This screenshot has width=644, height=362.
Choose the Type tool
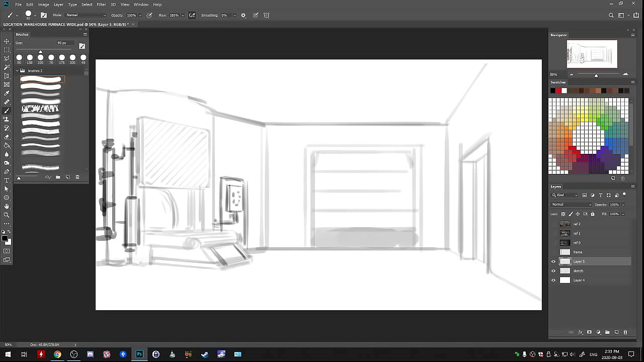pos(7,180)
